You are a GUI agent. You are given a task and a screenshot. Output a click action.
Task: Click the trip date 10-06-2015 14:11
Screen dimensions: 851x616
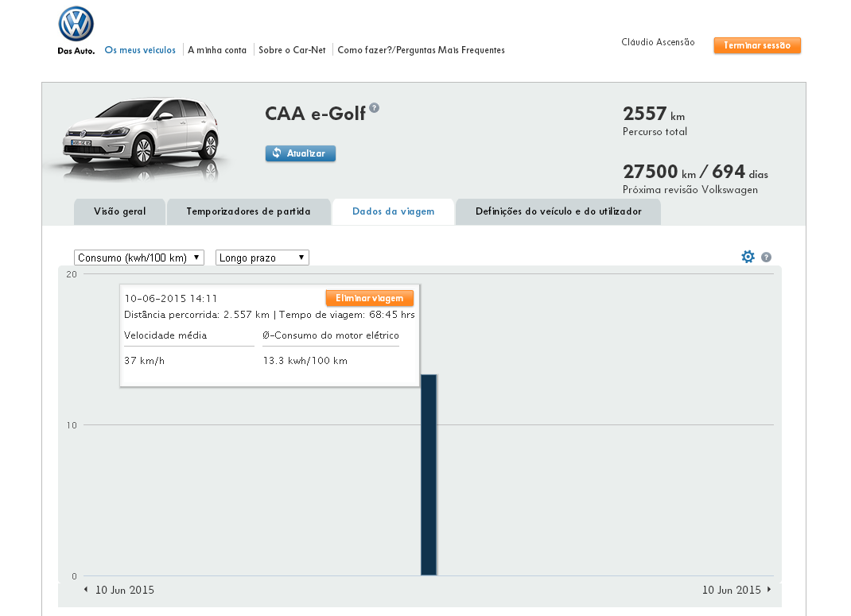pyautogui.click(x=170, y=298)
